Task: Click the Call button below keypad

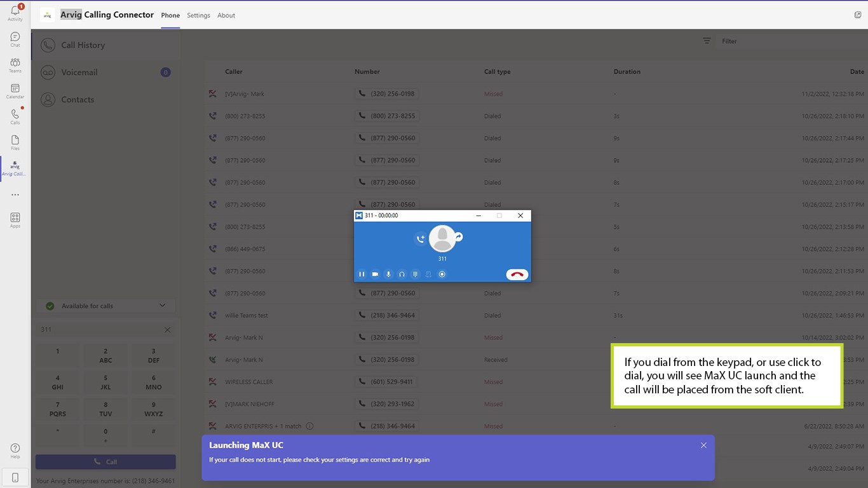Action: pyautogui.click(x=105, y=462)
